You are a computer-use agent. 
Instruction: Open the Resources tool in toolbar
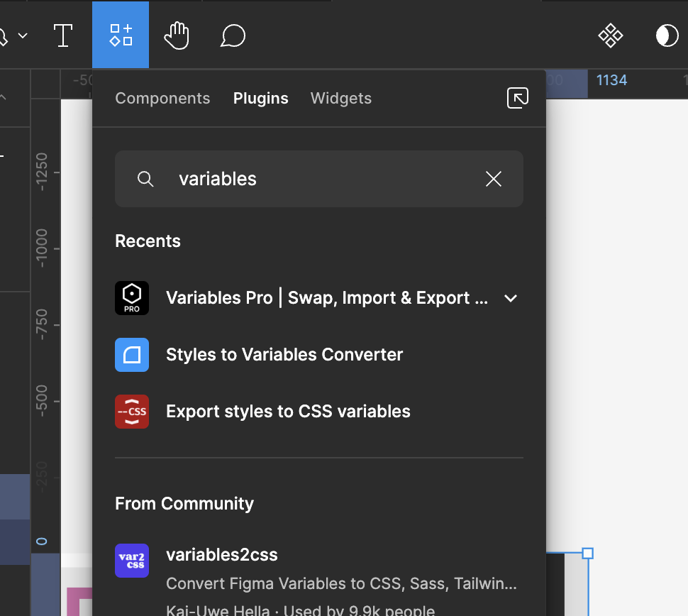pos(121,35)
